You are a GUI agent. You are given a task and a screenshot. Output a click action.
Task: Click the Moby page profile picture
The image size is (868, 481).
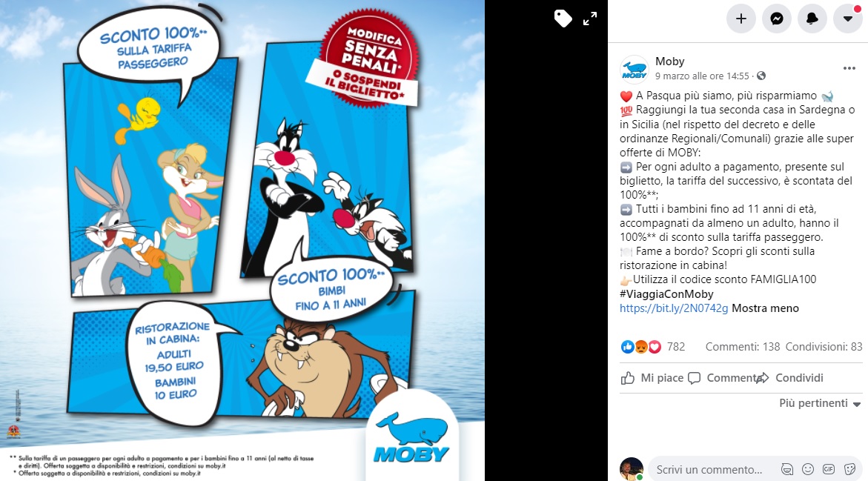pyautogui.click(x=634, y=69)
